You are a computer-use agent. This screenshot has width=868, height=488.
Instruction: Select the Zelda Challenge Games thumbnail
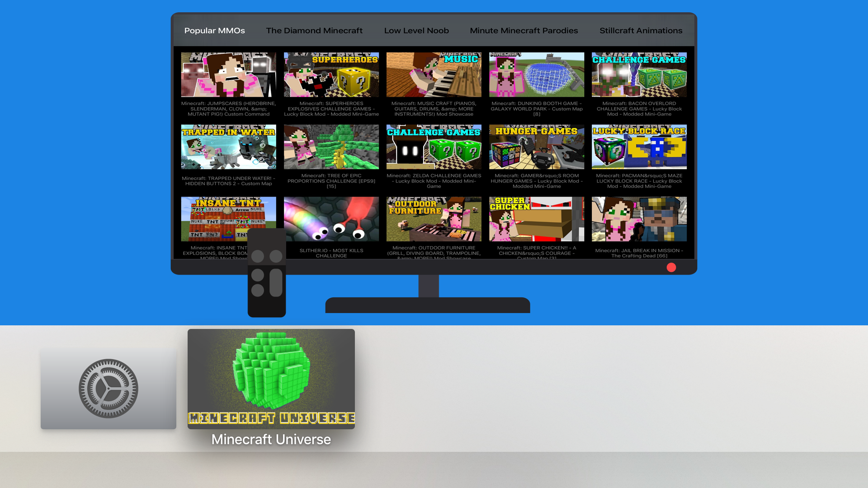434,147
